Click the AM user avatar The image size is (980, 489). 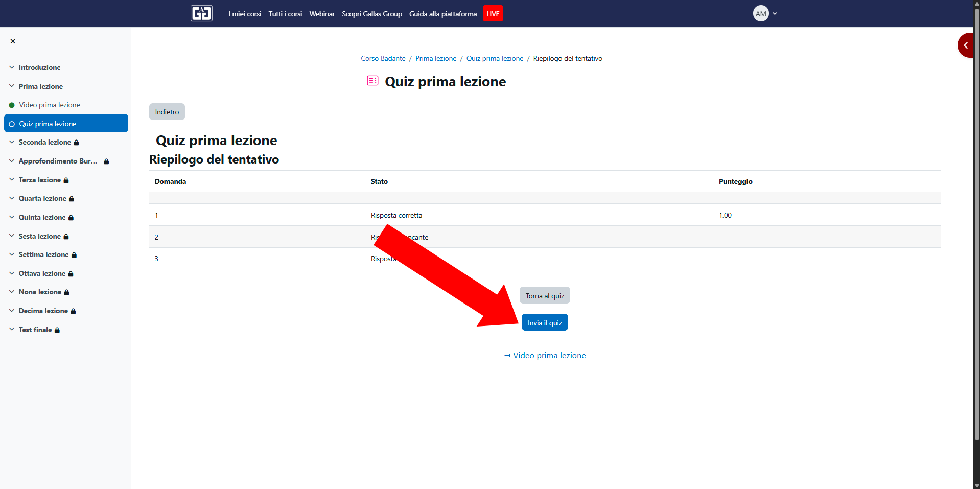760,14
